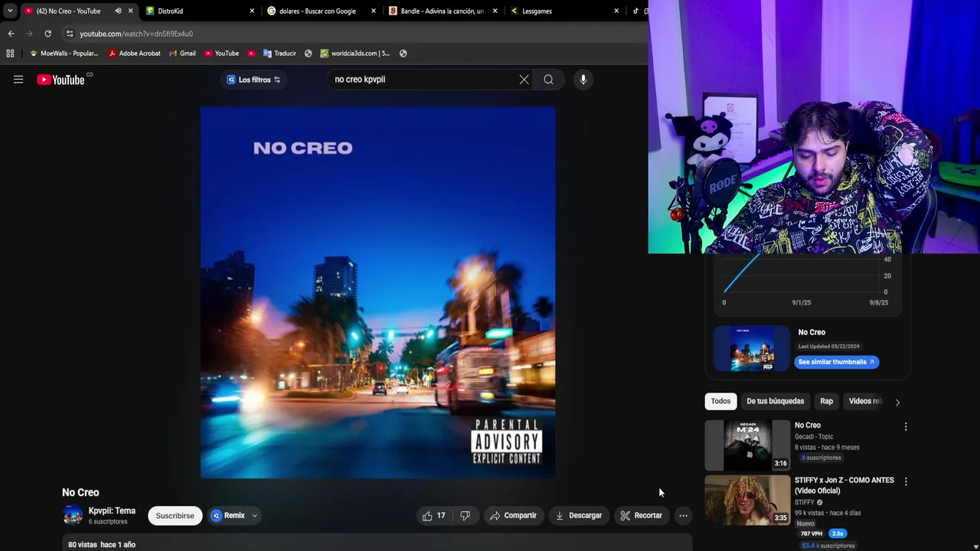
Task: Go to YouTube home via the logo
Action: click(x=60, y=80)
